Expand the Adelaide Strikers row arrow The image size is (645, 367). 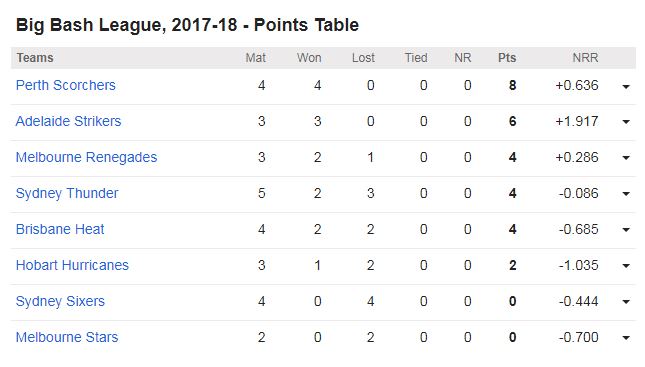click(x=626, y=122)
